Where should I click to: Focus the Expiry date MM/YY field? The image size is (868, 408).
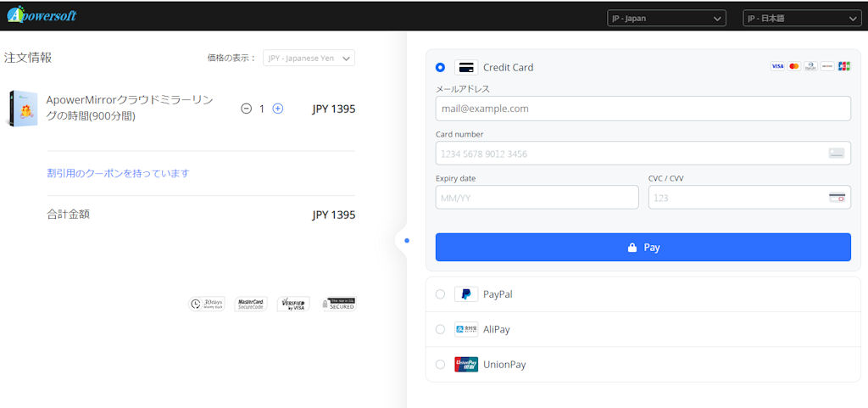point(537,197)
